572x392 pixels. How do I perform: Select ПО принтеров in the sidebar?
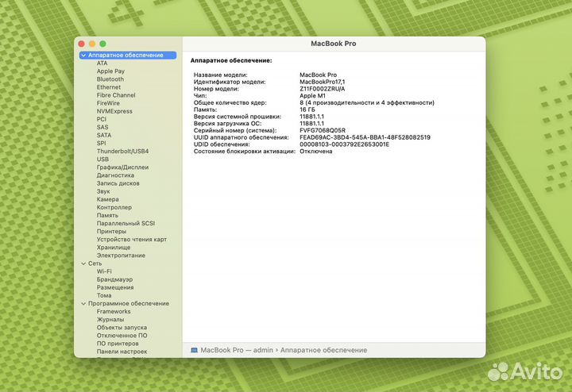click(x=118, y=344)
